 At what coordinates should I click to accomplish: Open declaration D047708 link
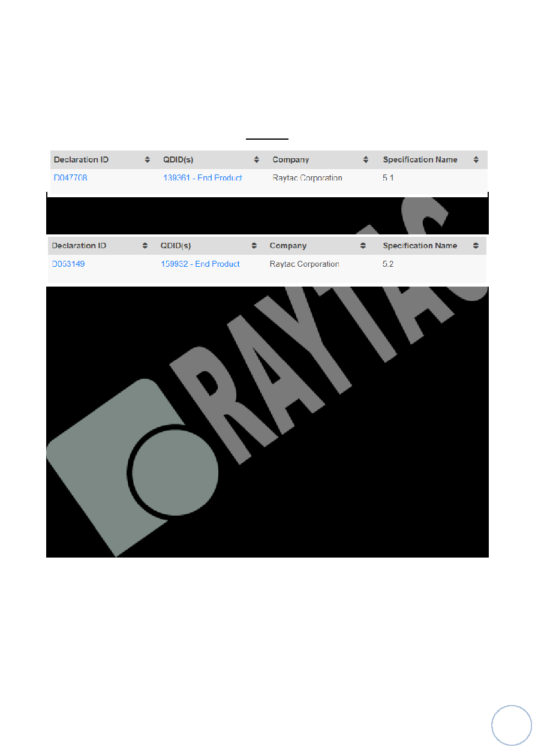click(70, 178)
